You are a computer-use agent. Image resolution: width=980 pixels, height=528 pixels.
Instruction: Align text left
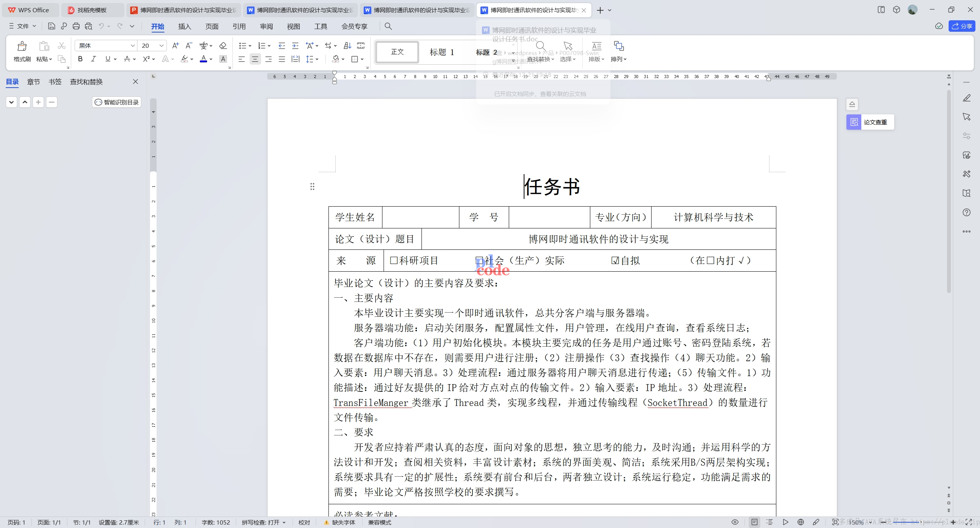point(242,59)
